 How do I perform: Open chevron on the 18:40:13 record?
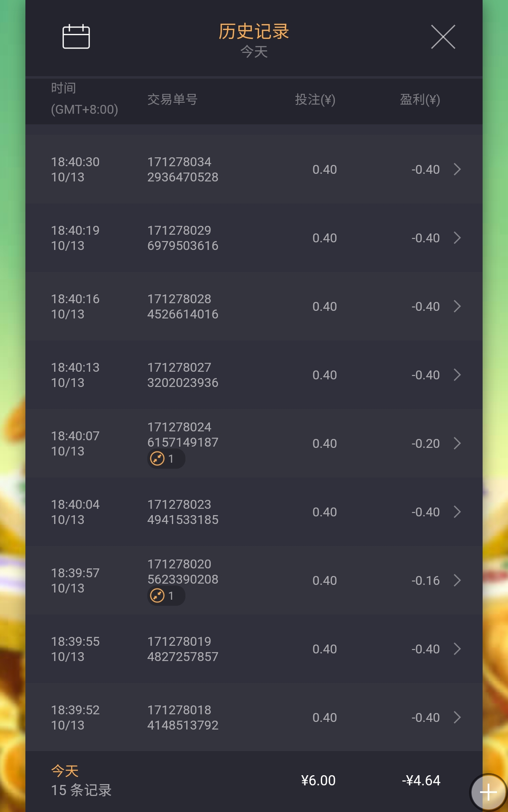457,375
